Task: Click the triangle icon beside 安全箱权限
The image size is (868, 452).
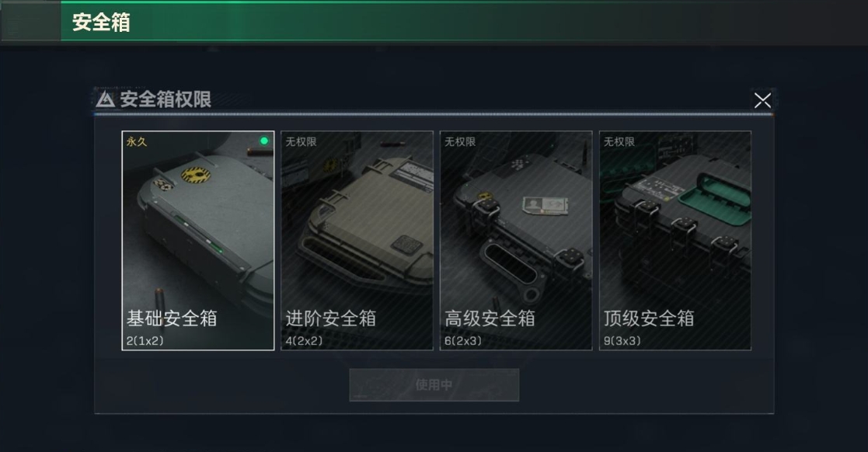Action: pos(105,99)
